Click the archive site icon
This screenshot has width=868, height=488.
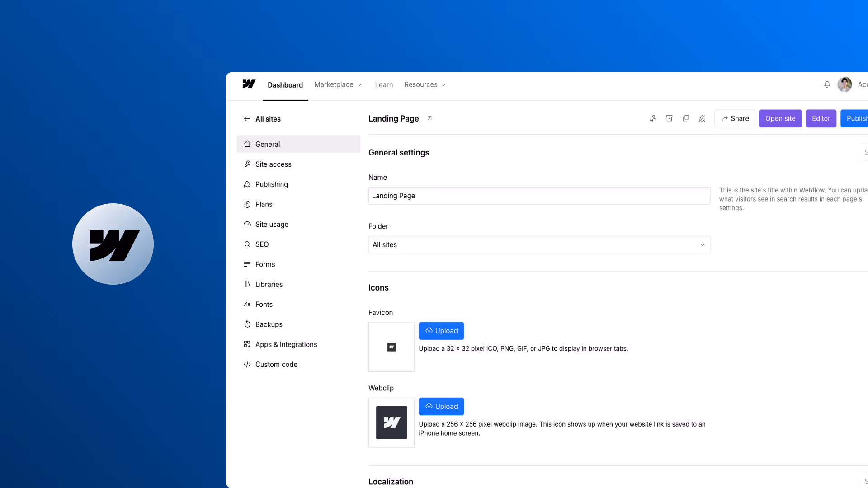click(x=669, y=118)
